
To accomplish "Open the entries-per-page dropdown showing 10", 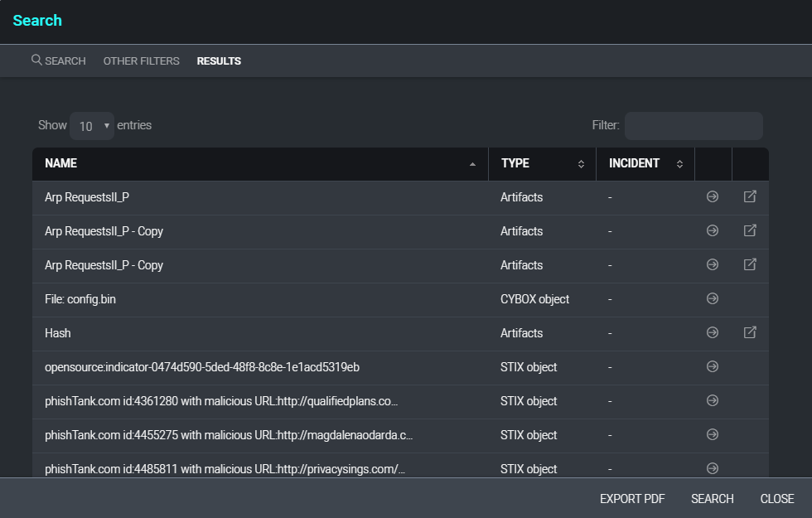I will pyautogui.click(x=91, y=125).
